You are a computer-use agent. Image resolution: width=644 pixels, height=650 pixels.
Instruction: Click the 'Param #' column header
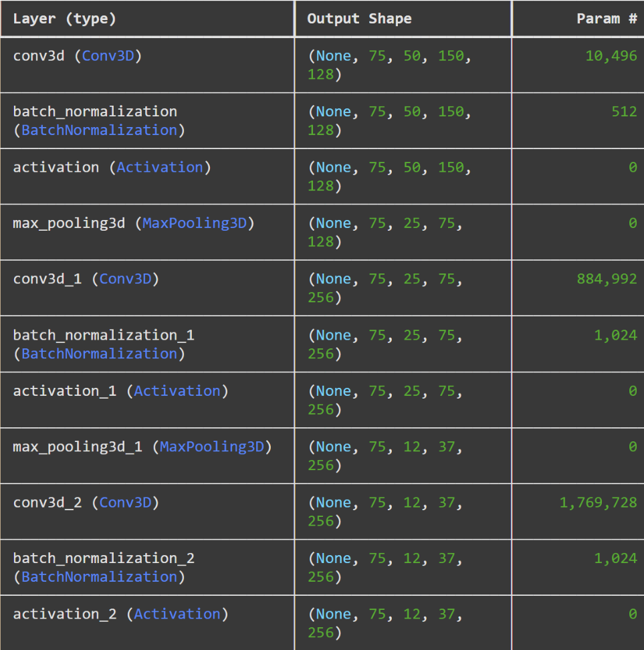[607, 19]
